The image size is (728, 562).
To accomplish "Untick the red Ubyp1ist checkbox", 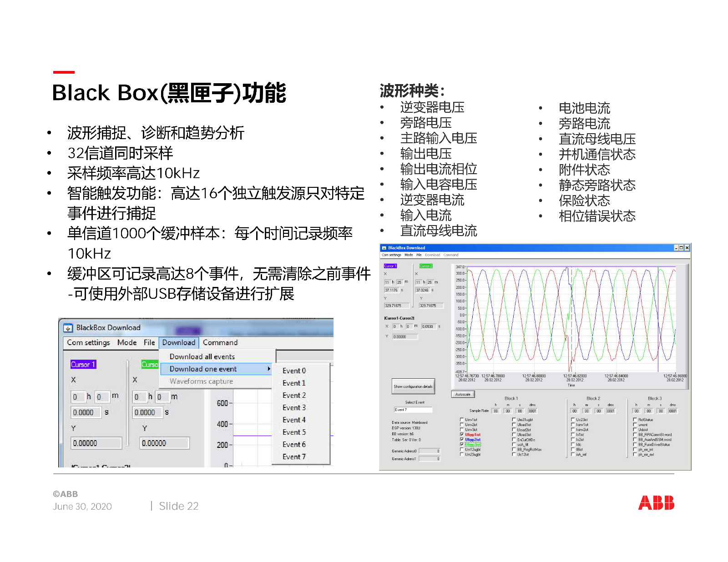I will 462,435.
